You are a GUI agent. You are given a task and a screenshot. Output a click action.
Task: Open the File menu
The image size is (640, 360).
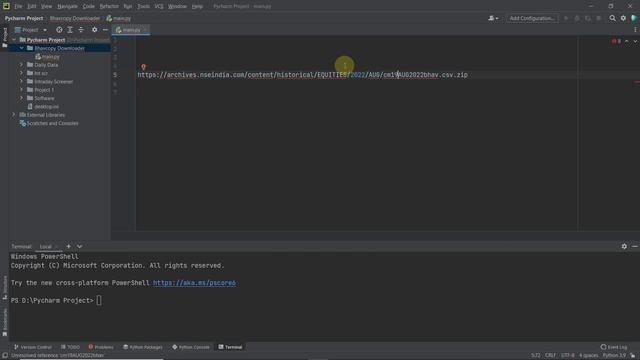pos(18,7)
